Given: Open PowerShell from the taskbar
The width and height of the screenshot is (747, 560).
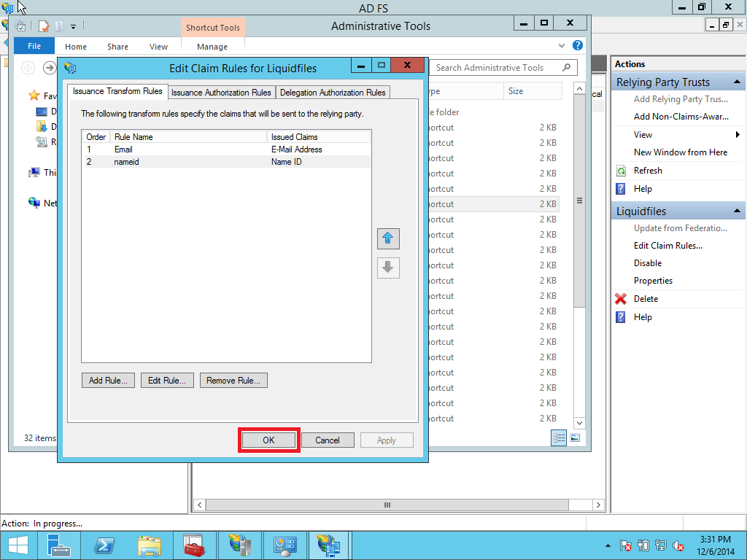Looking at the screenshot, I should click(105, 545).
